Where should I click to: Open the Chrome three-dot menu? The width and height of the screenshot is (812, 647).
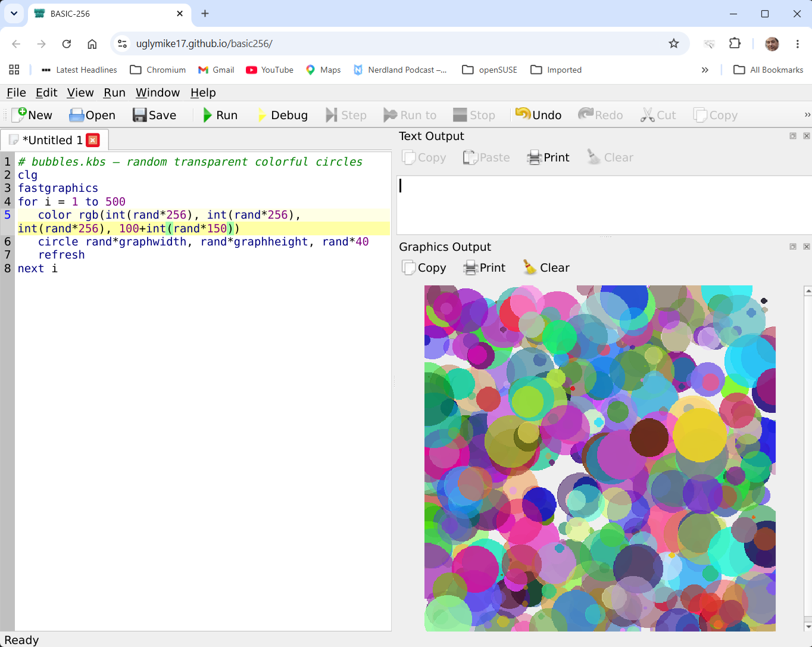point(797,43)
